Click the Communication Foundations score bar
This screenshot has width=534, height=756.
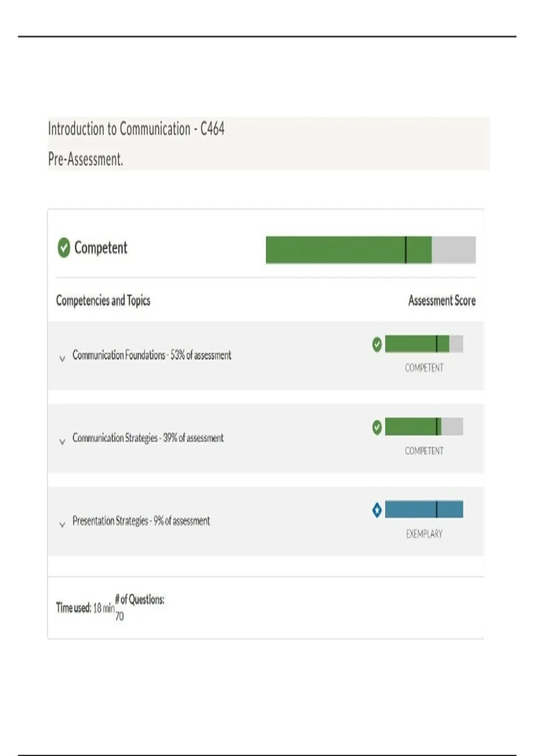(x=423, y=344)
